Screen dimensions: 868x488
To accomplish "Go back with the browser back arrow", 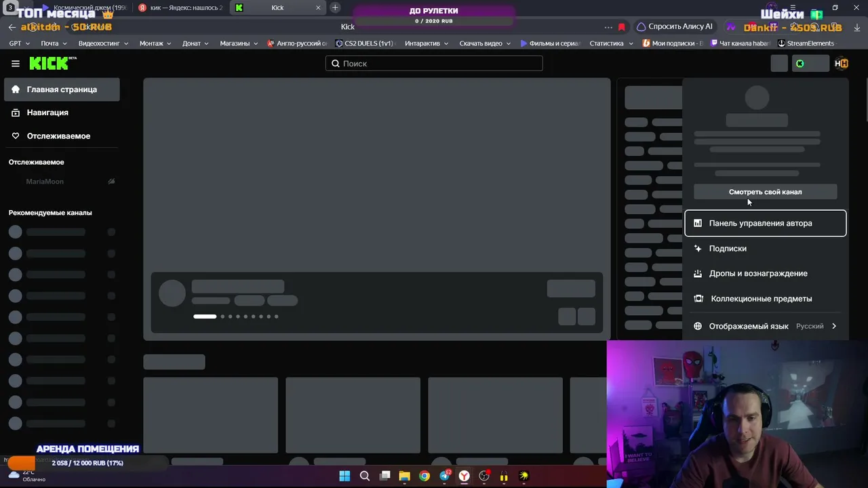I will point(12,27).
